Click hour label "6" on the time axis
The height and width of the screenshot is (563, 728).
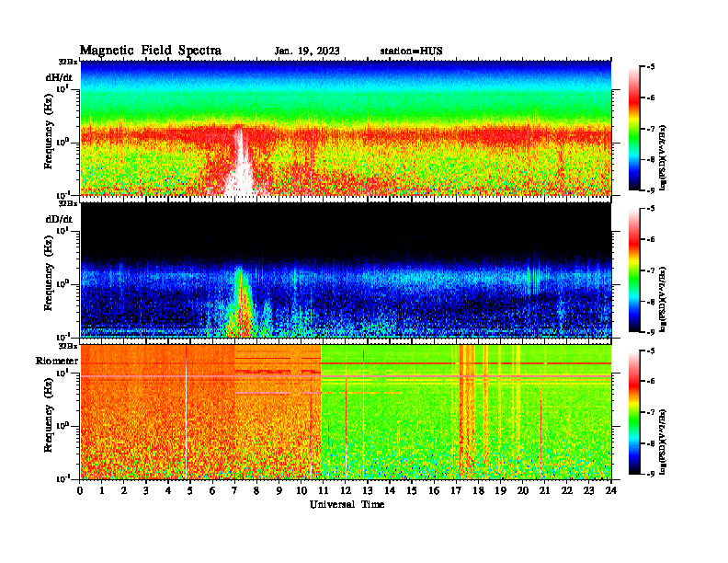(x=212, y=490)
